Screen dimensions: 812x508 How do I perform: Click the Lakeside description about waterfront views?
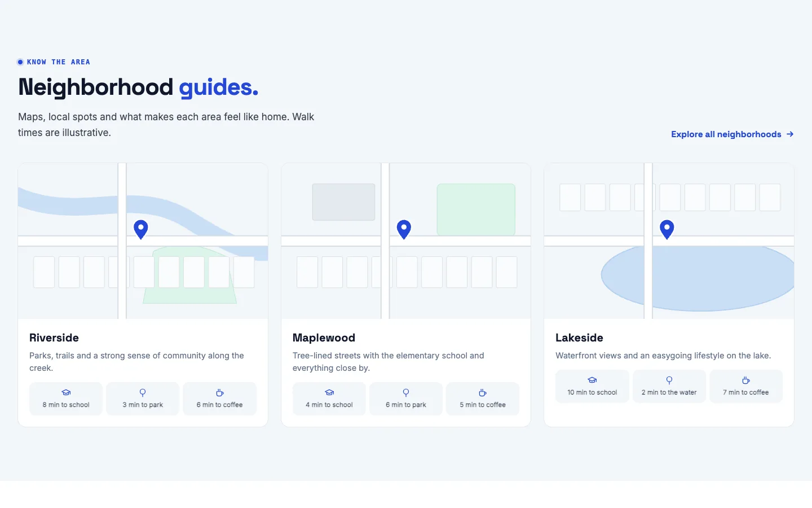pos(663,356)
